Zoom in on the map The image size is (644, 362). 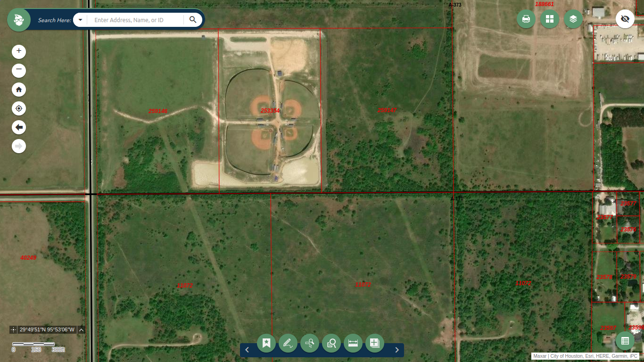(19, 51)
